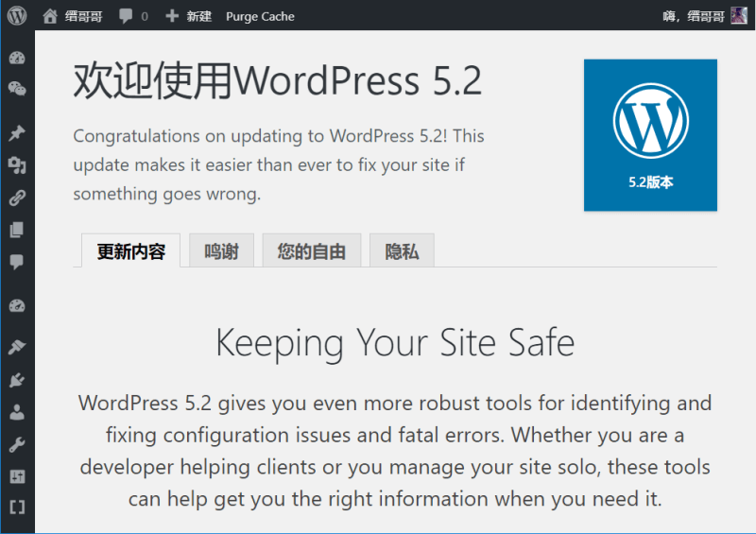756x534 pixels.
Task: Select the 隐私 tab
Action: [x=402, y=252]
